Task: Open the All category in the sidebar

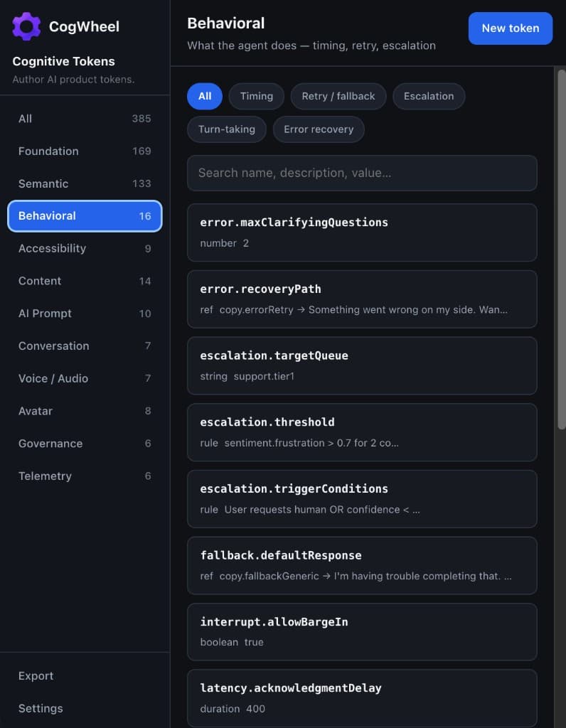Action: (85, 119)
